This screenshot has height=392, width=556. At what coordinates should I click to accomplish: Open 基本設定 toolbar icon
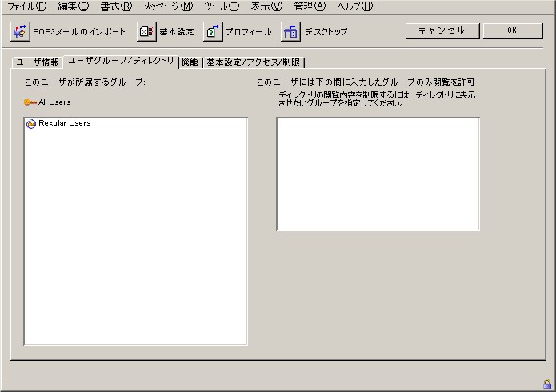146,32
